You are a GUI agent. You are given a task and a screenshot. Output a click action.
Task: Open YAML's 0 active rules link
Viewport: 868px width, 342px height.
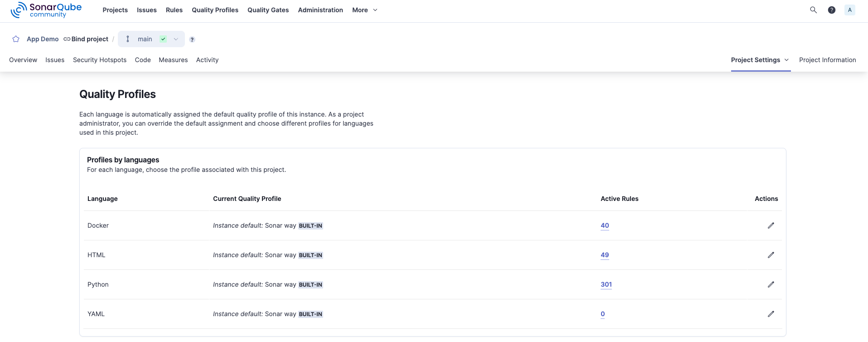[x=603, y=314]
